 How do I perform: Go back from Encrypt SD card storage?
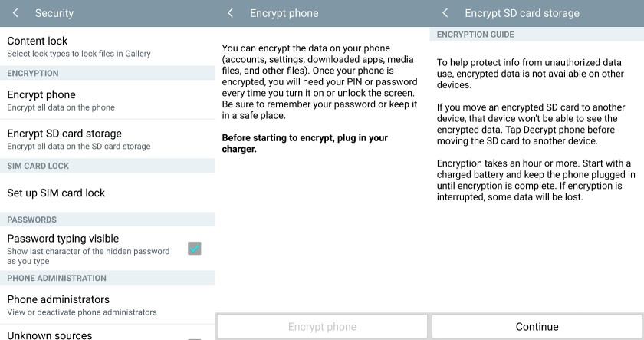pos(445,13)
